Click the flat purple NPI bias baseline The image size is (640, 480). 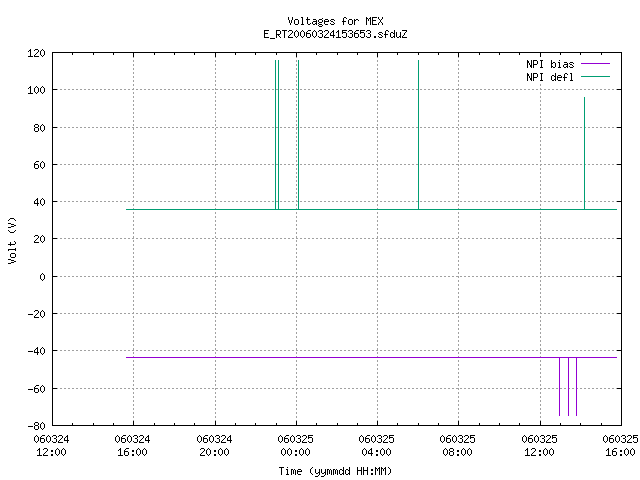(x=371, y=358)
